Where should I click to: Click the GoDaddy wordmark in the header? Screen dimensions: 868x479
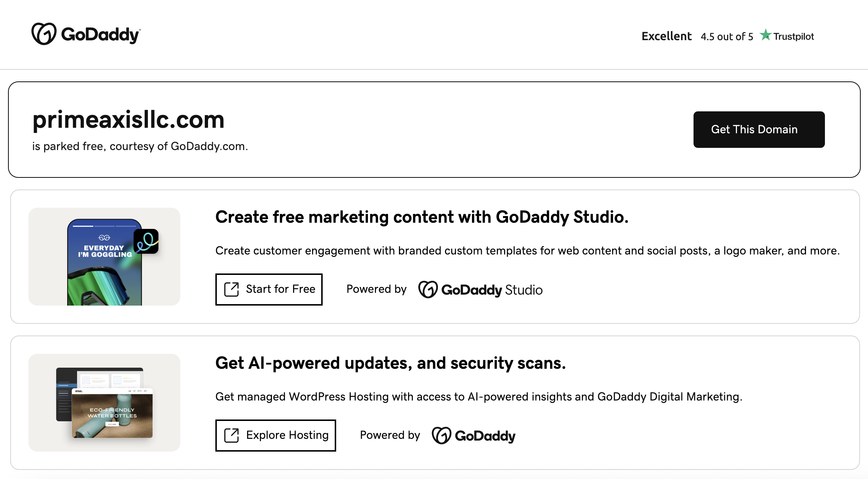(100, 35)
